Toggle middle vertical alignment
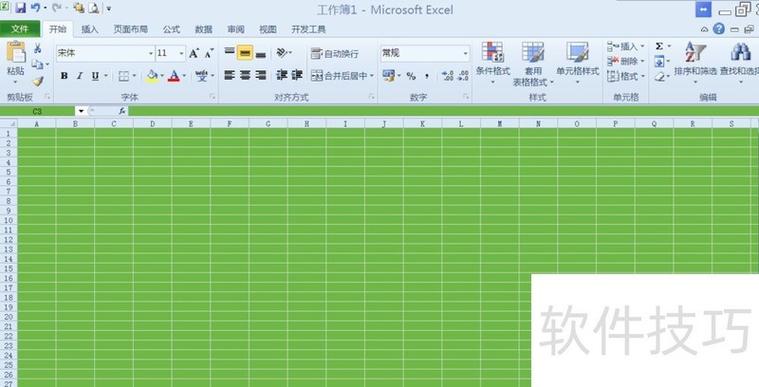The image size is (759, 387). (245, 52)
